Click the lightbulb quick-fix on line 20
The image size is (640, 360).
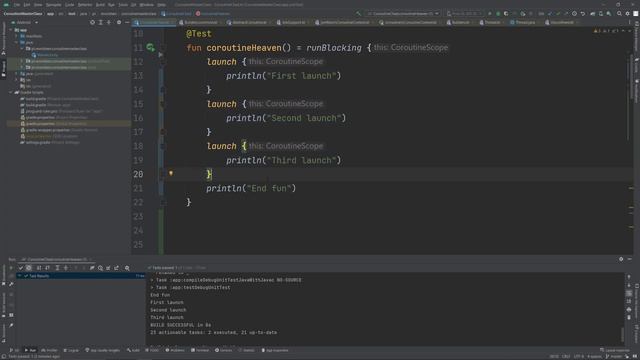171,173
